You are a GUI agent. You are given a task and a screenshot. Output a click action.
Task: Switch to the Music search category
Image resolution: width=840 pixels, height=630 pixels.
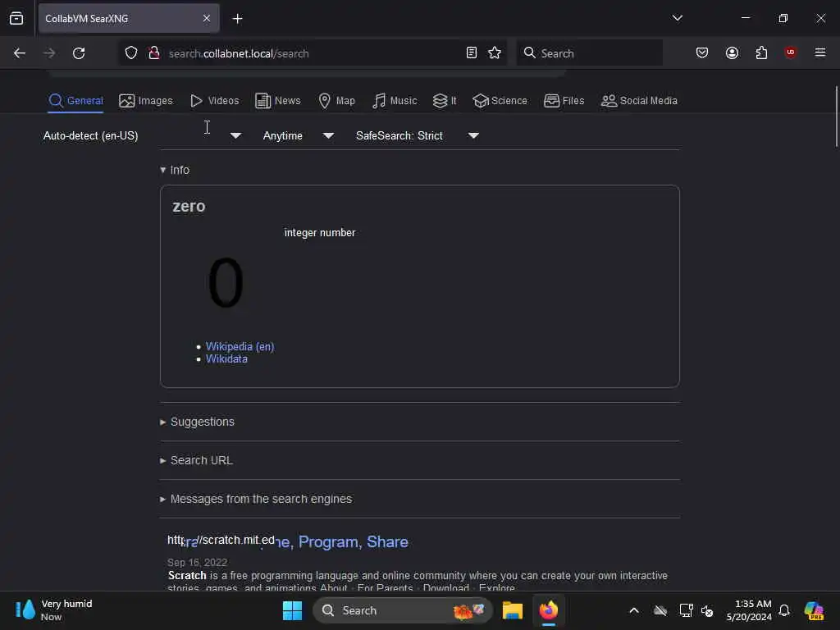click(x=395, y=101)
